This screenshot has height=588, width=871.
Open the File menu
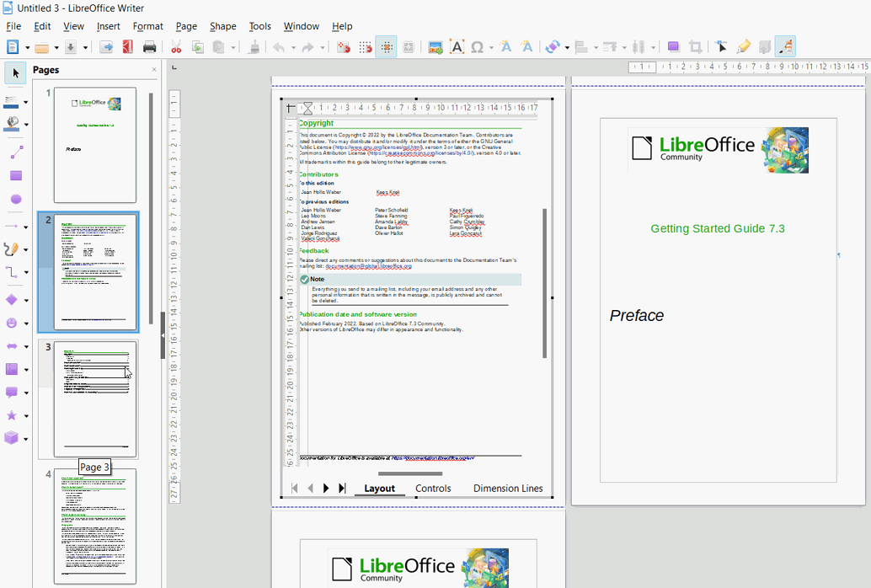coord(13,26)
